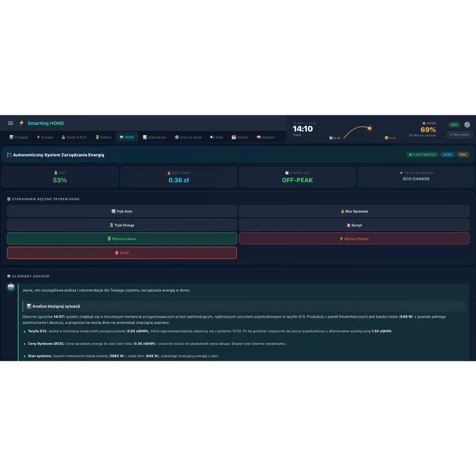Screen dimensions: 476x476
Task: Click the sun marker on the day arc
Action: pyautogui.click(x=369, y=128)
